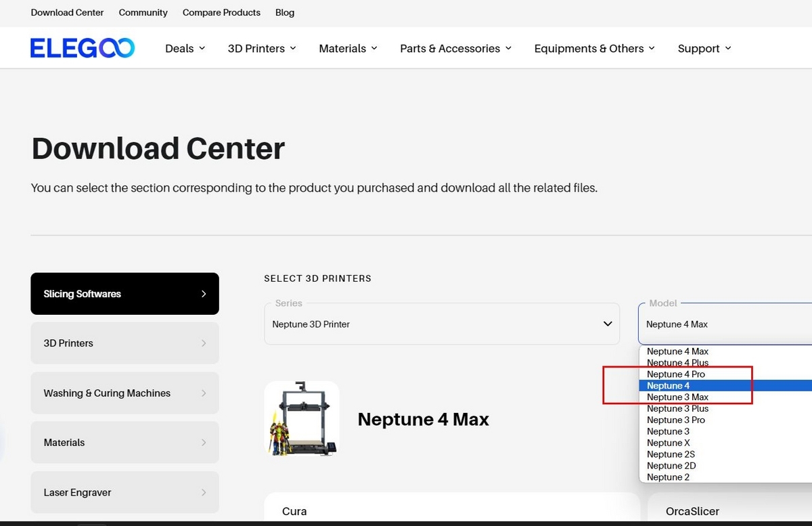Open the Model dropdown showing Neptune 4 Max

coord(725,324)
